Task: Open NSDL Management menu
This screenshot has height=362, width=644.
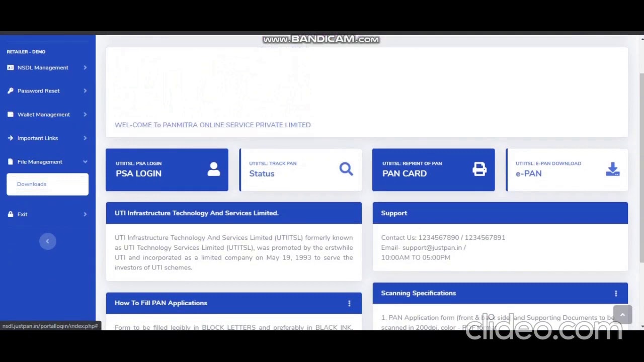Action: click(47, 67)
